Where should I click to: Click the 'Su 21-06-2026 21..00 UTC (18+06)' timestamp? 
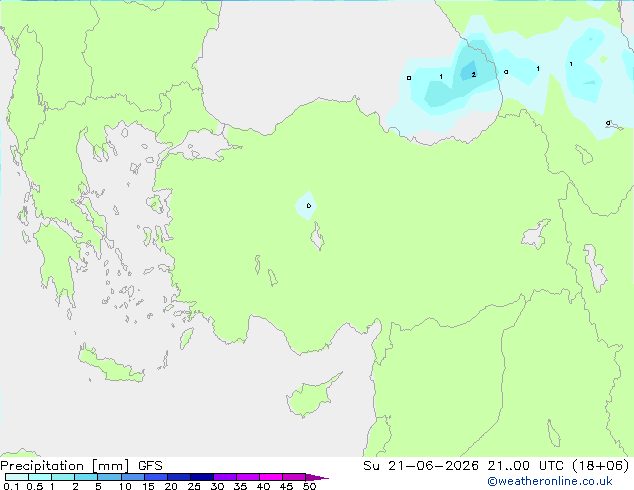[496, 466]
